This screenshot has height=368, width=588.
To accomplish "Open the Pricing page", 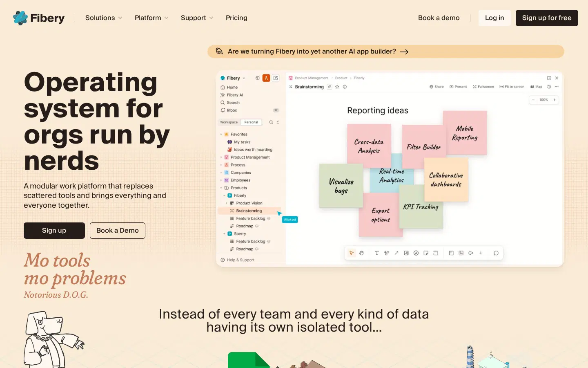I will pos(236,18).
